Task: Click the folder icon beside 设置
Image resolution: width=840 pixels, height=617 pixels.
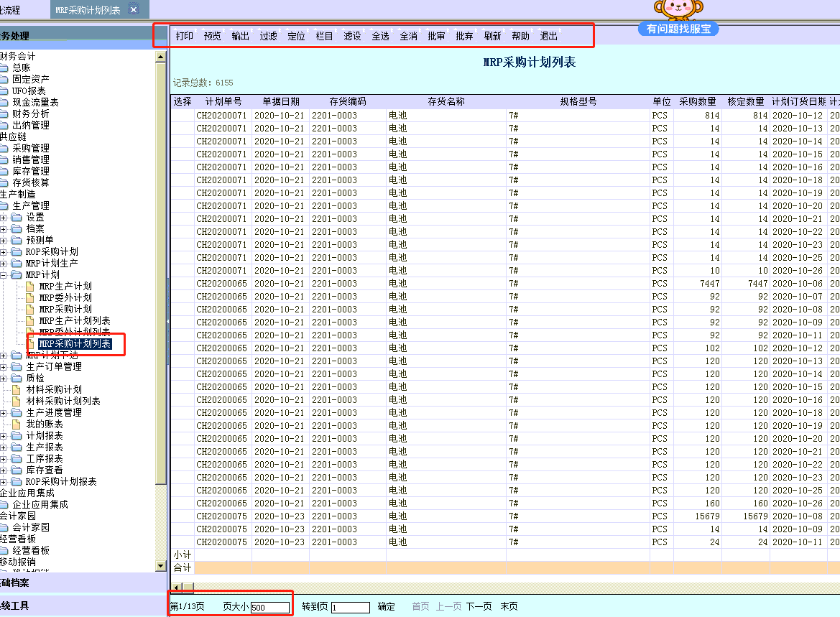Action: point(17,217)
